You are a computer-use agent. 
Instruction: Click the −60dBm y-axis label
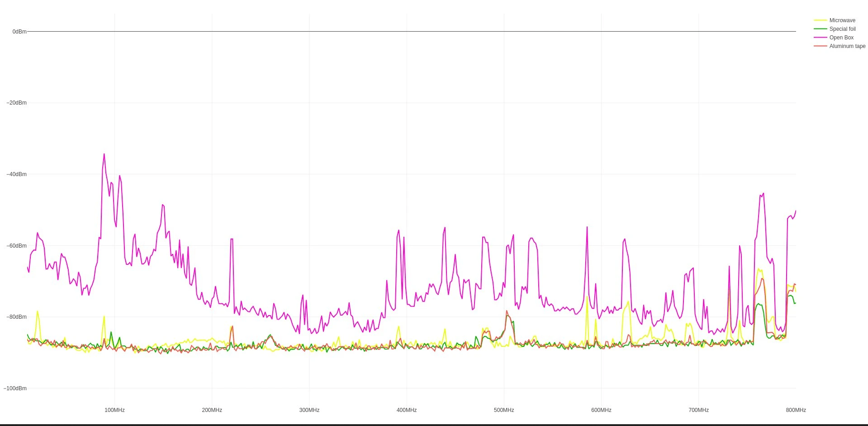tap(16, 246)
